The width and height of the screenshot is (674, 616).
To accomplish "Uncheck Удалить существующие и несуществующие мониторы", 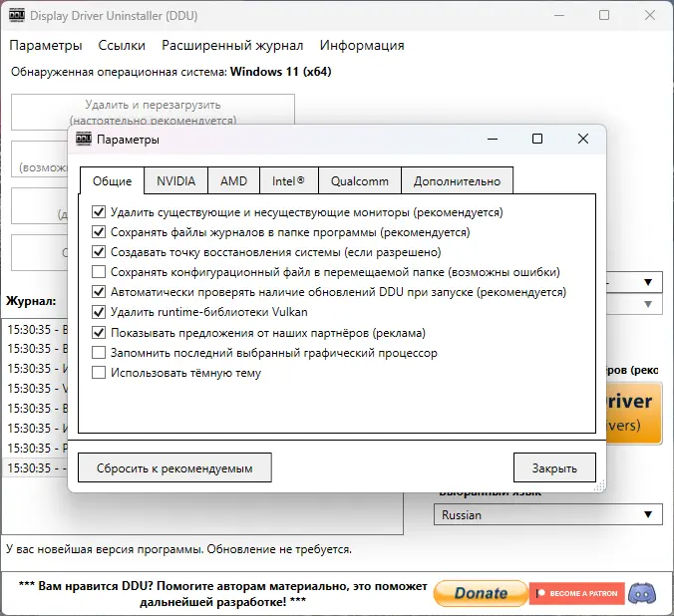I will pyautogui.click(x=99, y=212).
